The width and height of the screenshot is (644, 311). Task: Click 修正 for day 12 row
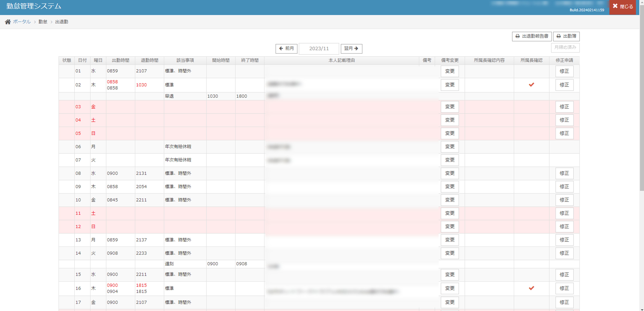click(x=564, y=227)
